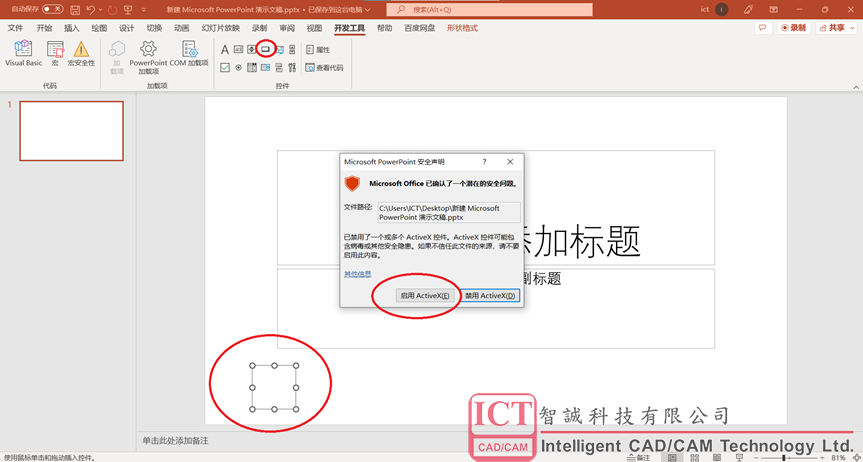Click the 共享 Share button

[x=832, y=28]
